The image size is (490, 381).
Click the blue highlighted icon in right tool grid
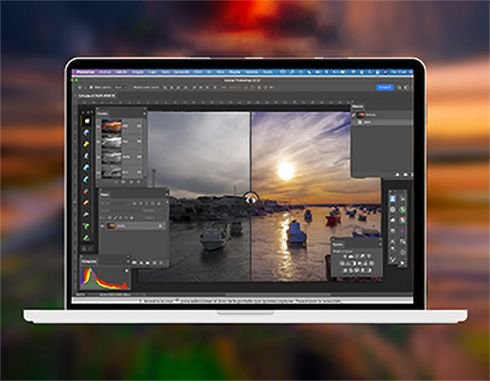coord(393,199)
